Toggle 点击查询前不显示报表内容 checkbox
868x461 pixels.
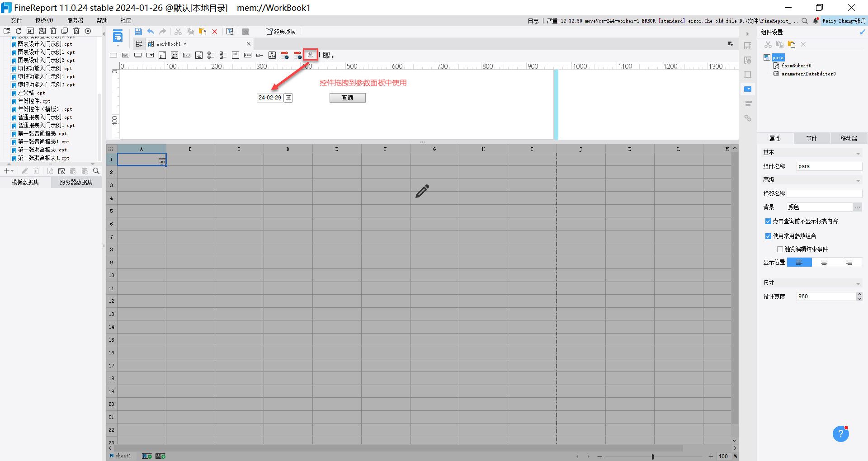[768, 221]
